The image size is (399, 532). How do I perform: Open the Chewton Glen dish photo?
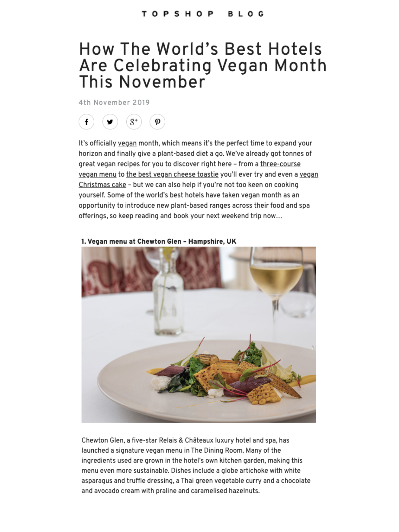click(x=199, y=335)
